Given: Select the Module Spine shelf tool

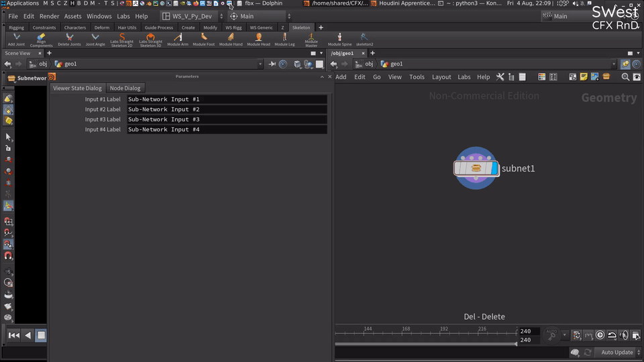Looking at the screenshot, I should pos(339,40).
